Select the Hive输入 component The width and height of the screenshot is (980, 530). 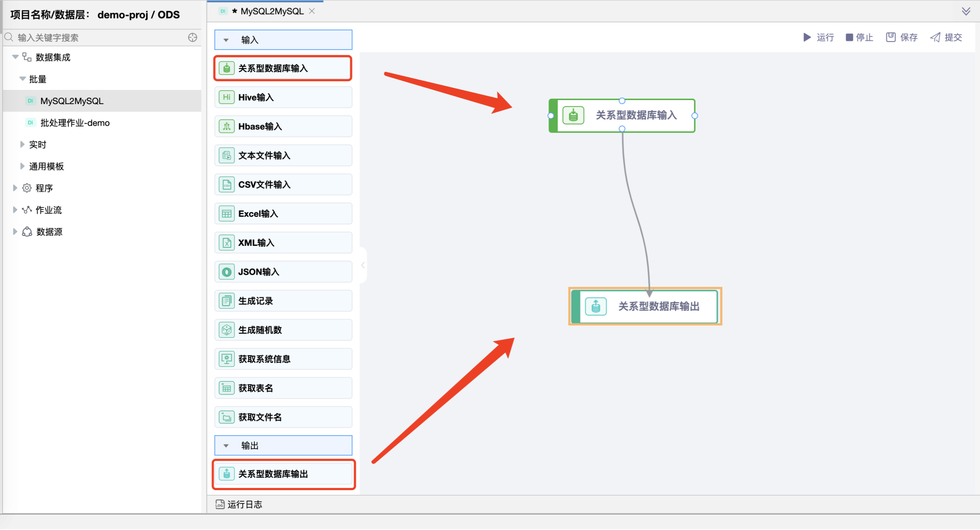pyautogui.click(x=283, y=97)
